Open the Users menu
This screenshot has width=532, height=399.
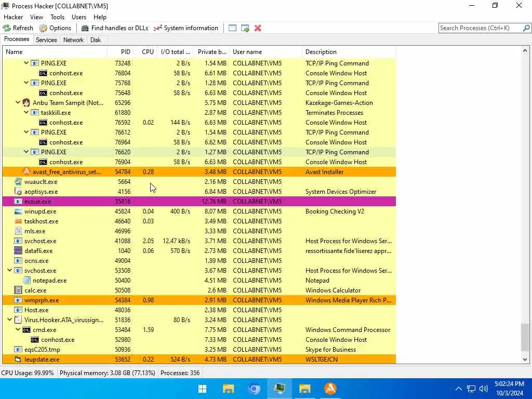79,17
